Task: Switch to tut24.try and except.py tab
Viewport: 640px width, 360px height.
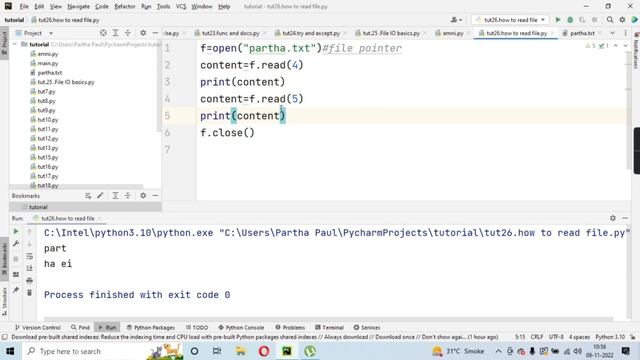Action: 310,33
